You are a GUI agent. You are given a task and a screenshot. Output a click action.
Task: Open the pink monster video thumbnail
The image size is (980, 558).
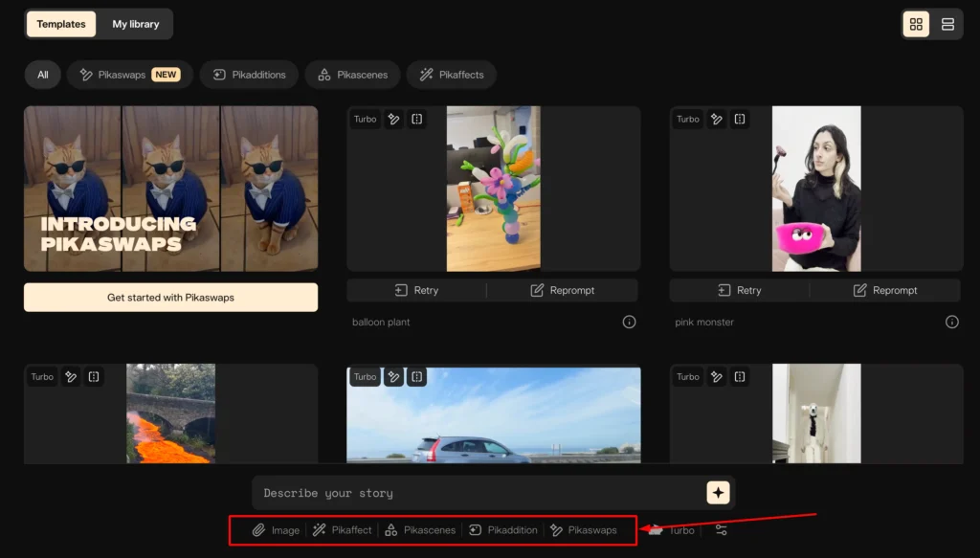click(816, 189)
